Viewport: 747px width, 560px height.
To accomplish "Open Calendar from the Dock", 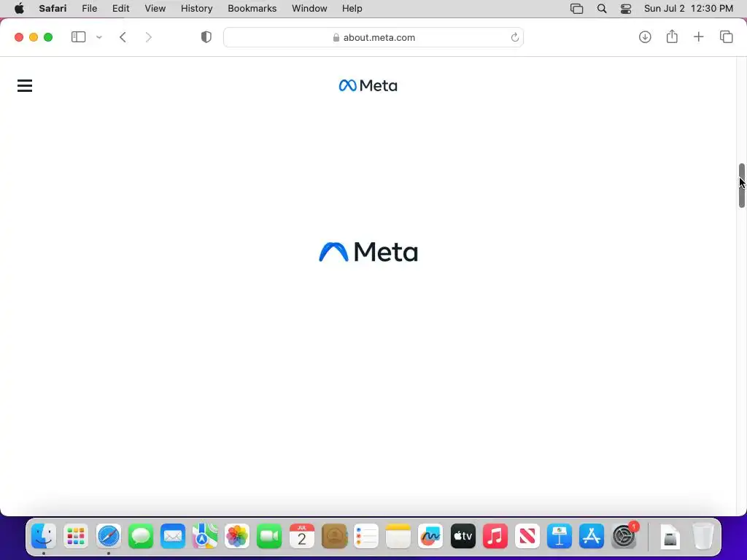I will pos(301,537).
